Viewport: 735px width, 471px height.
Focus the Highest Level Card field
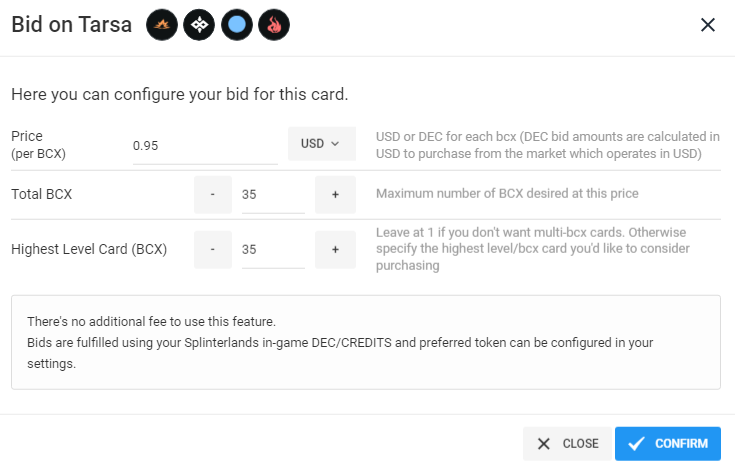(273, 249)
